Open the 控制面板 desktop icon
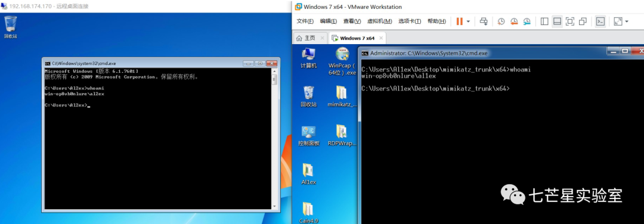 pos(308,136)
